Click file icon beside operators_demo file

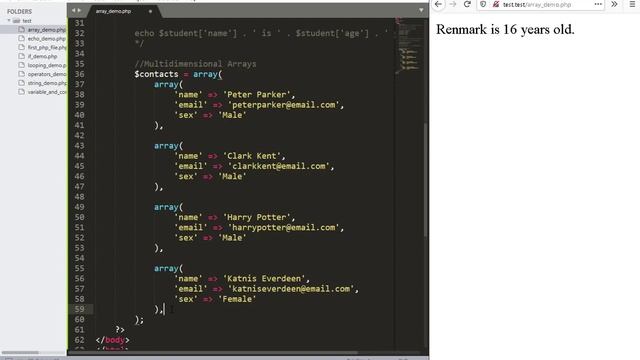(21, 74)
